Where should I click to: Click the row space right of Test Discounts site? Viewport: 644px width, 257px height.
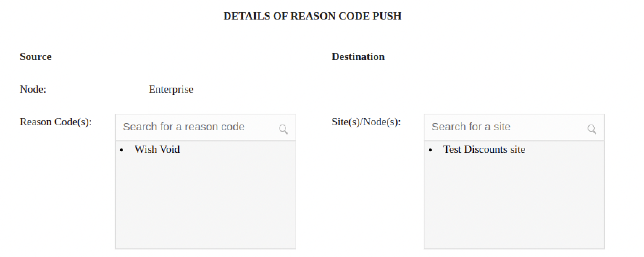[565, 149]
